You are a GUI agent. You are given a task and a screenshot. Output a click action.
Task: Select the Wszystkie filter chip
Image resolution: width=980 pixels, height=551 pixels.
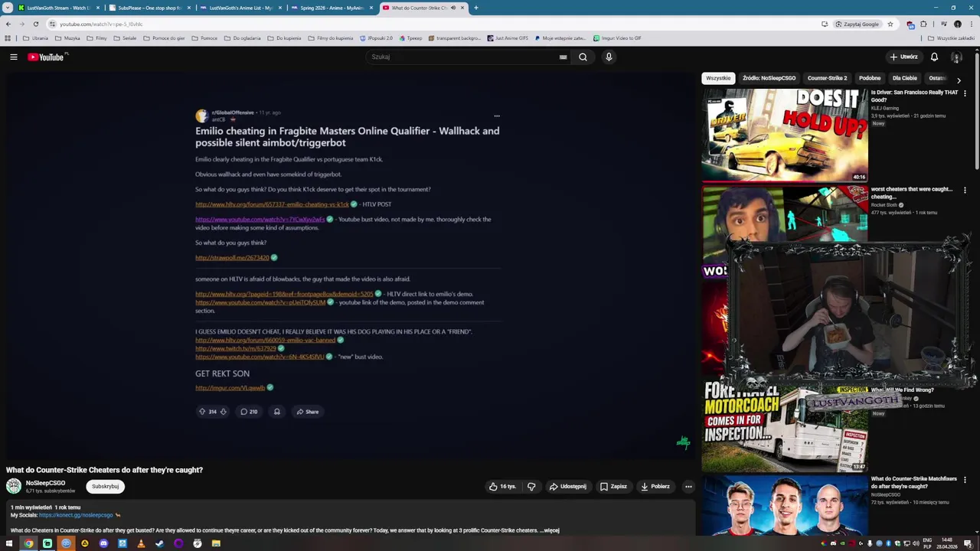[x=718, y=78]
